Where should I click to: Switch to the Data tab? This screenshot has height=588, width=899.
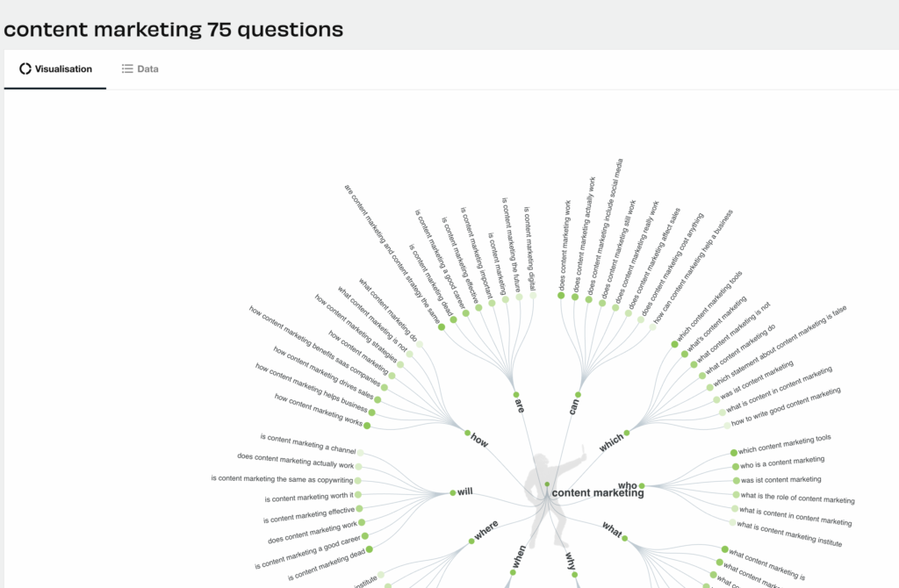pos(140,68)
